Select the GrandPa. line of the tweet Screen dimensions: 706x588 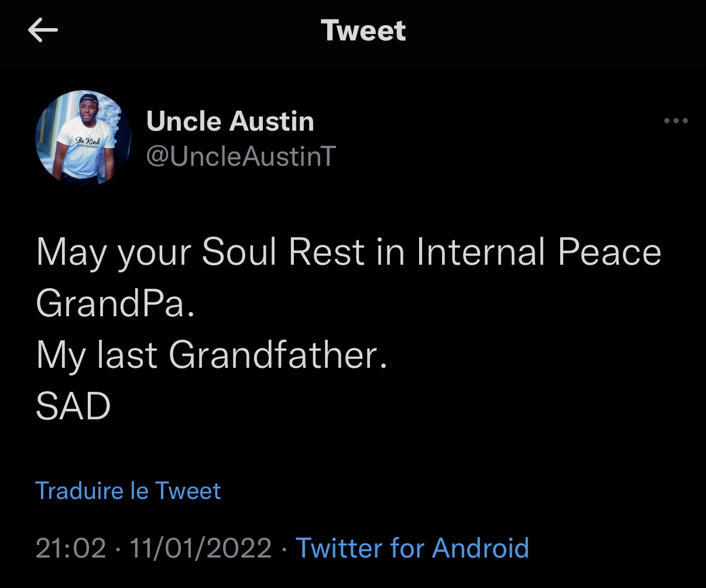coord(115,303)
